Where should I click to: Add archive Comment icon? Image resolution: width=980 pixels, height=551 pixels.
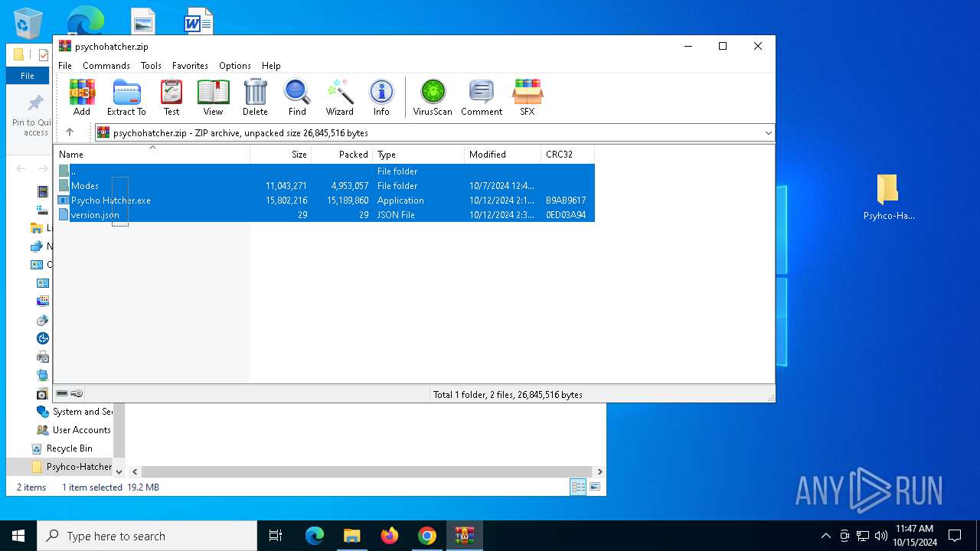coord(482,97)
